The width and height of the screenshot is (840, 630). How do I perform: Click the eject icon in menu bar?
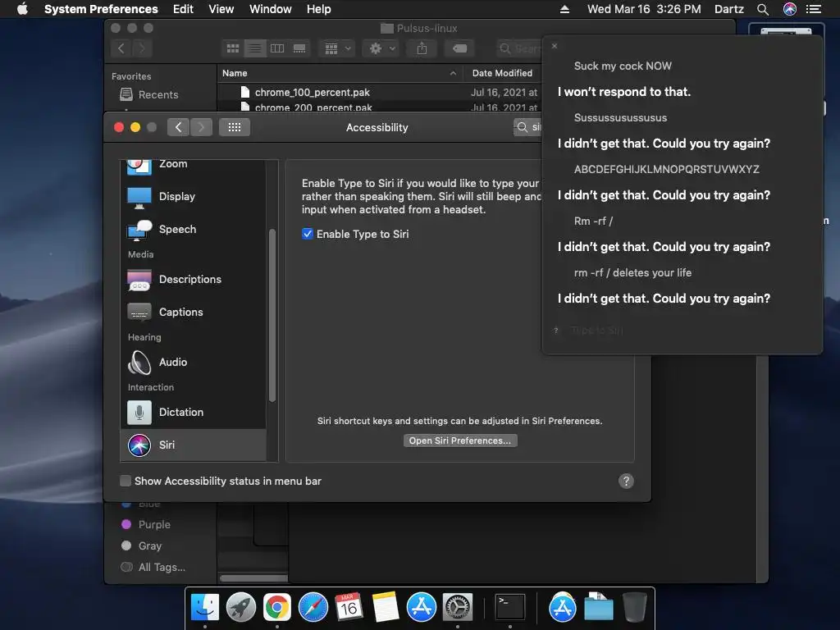564,9
